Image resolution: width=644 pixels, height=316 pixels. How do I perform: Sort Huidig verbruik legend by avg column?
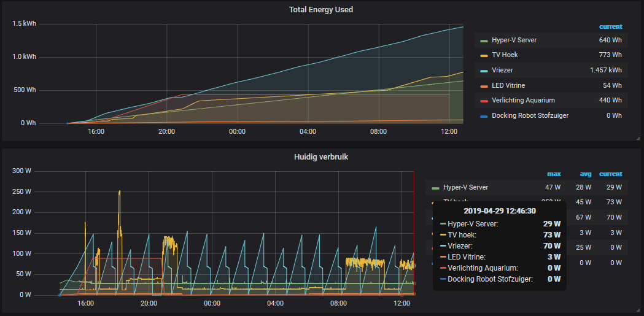(x=586, y=174)
